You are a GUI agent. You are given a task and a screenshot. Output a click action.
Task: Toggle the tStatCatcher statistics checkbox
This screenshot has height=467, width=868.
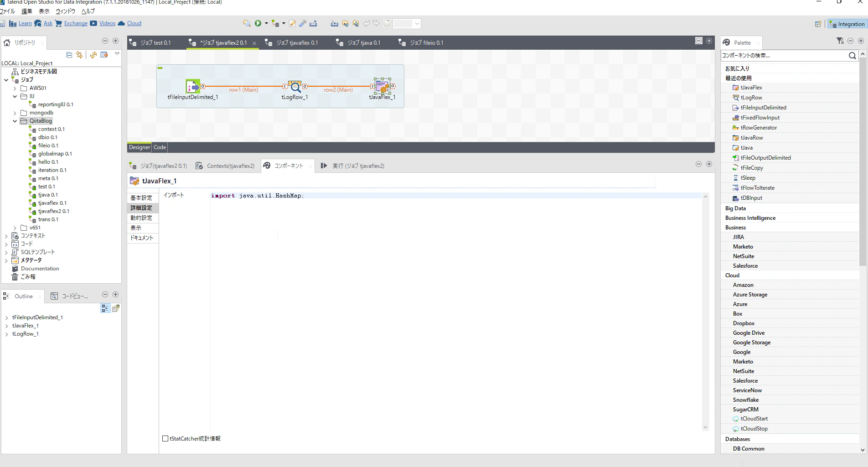coord(165,439)
